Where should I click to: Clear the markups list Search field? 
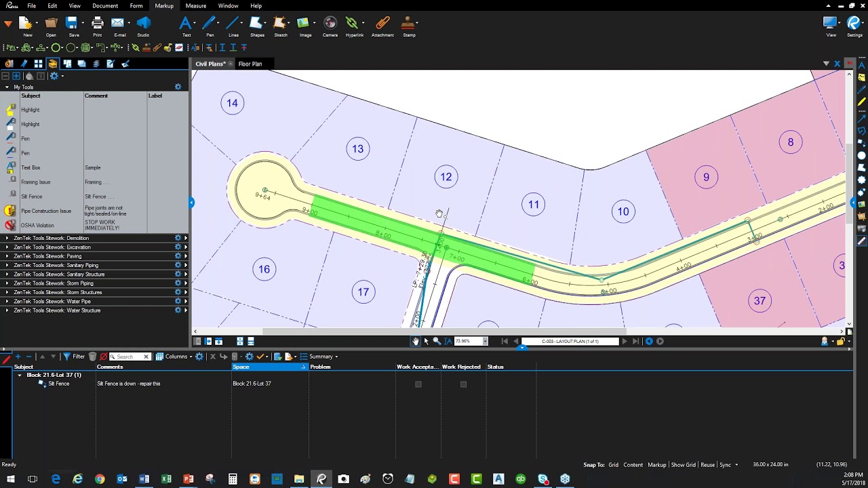pos(146,357)
